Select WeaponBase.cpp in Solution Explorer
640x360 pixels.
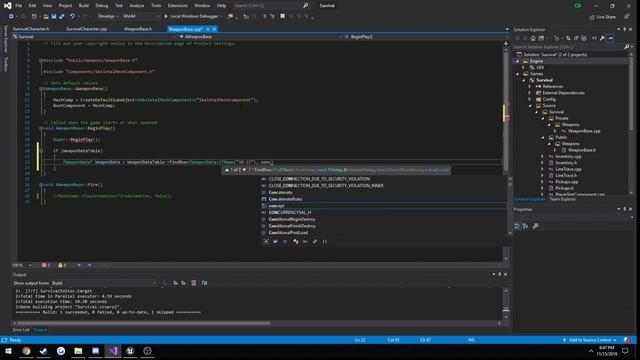[x=584, y=131]
